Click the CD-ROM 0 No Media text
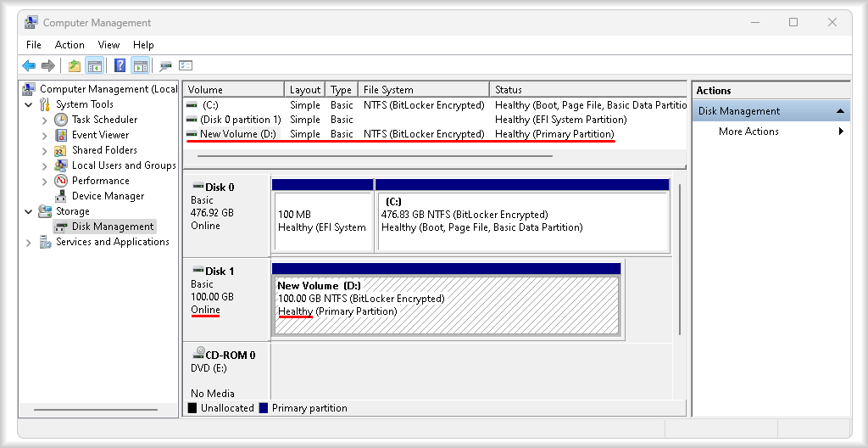The image size is (868, 448). coord(213,393)
